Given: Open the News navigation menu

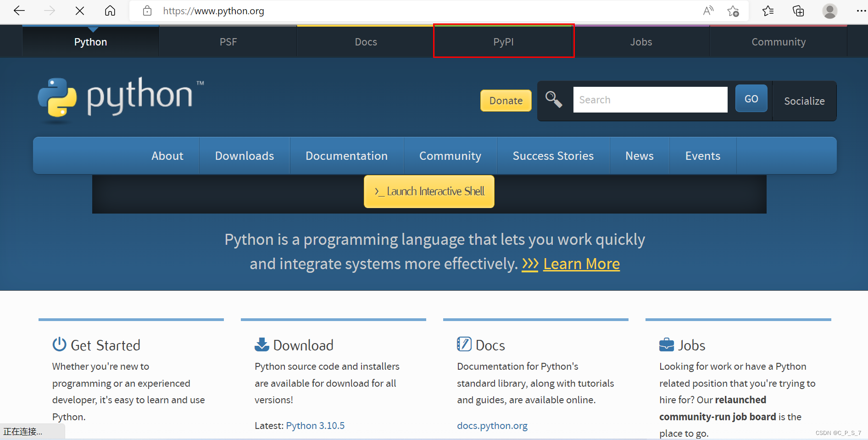Looking at the screenshot, I should tap(640, 156).
